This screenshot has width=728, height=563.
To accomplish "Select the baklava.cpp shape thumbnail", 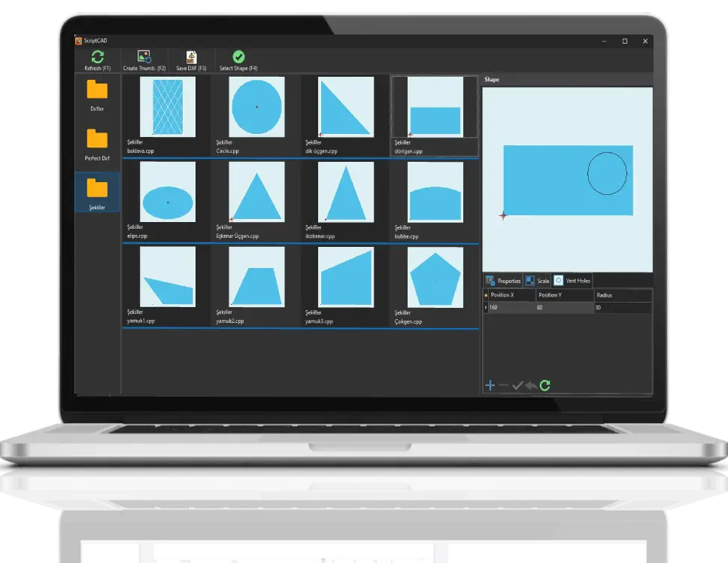I will point(167,107).
